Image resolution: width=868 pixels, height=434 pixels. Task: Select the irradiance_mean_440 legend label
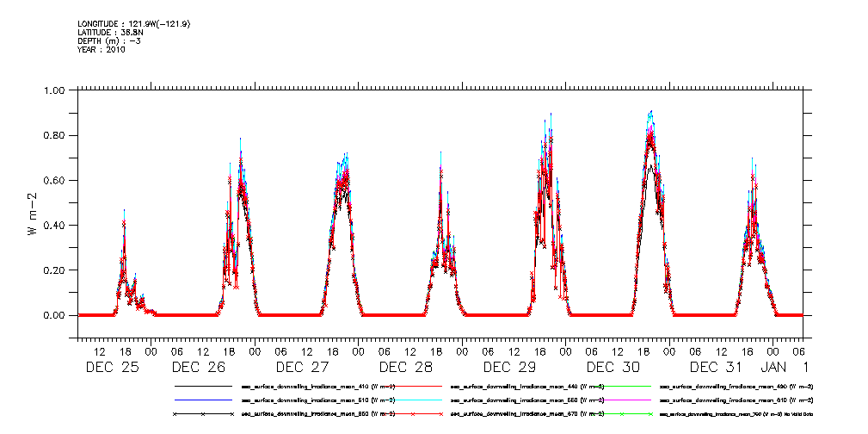pyautogui.click(x=527, y=386)
